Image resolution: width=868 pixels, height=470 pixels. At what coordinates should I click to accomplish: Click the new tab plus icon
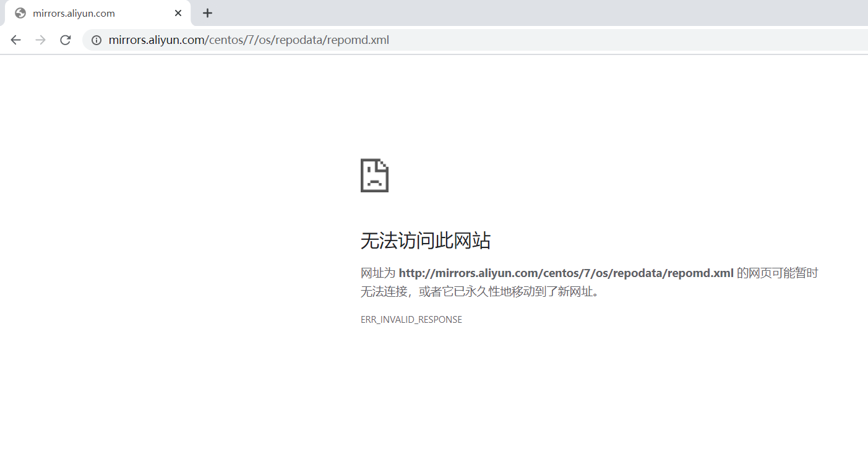pos(207,13)
